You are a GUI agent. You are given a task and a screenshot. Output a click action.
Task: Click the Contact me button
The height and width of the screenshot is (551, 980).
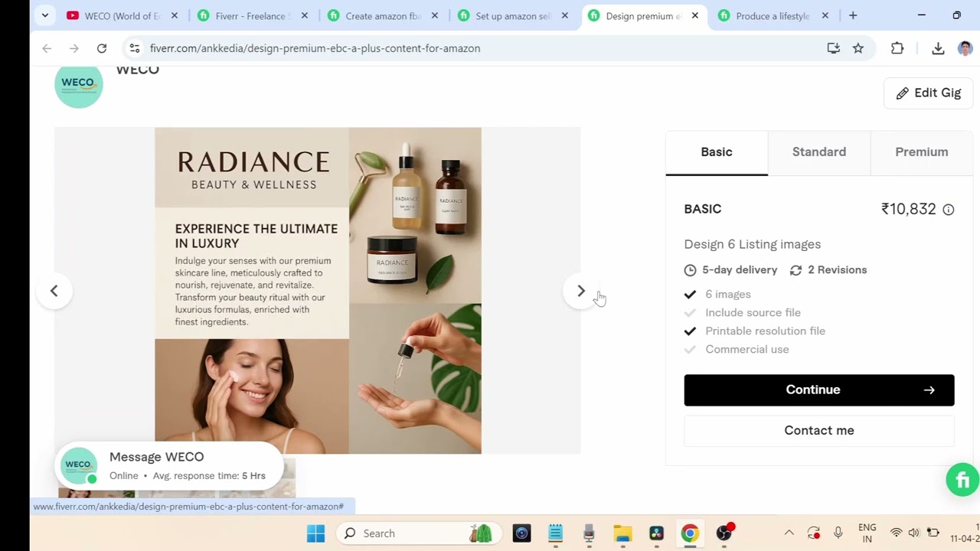click(x=819, y=431)
